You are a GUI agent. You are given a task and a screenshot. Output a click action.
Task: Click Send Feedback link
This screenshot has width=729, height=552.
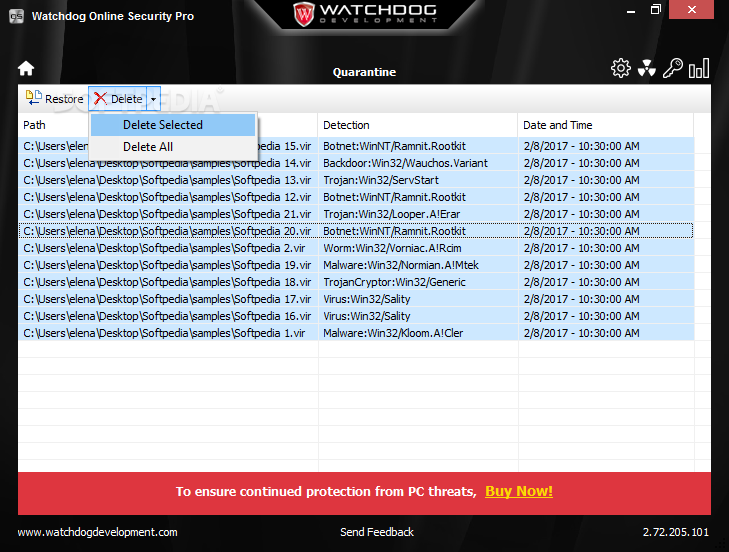(377, 532)
